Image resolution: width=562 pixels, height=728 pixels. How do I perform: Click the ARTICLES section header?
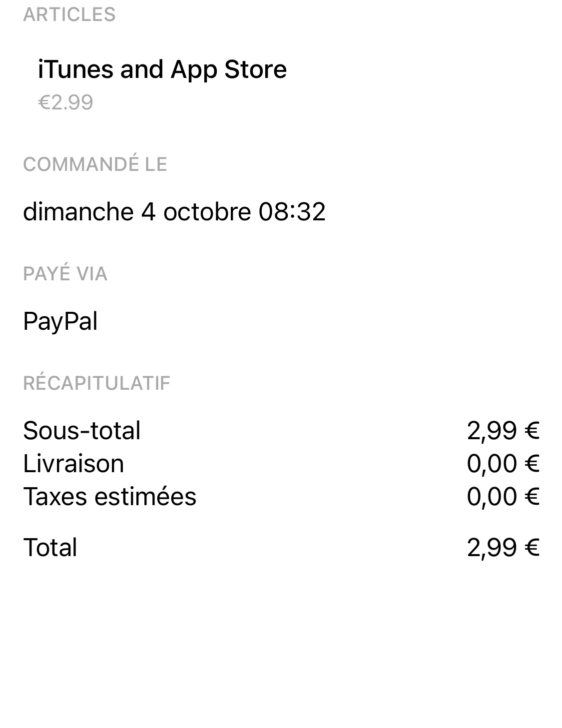click(69, 14)
